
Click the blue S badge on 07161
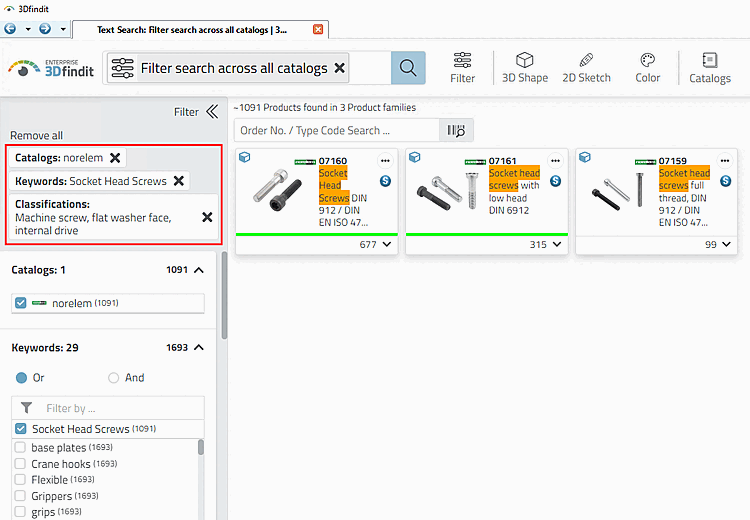[555, 181]
